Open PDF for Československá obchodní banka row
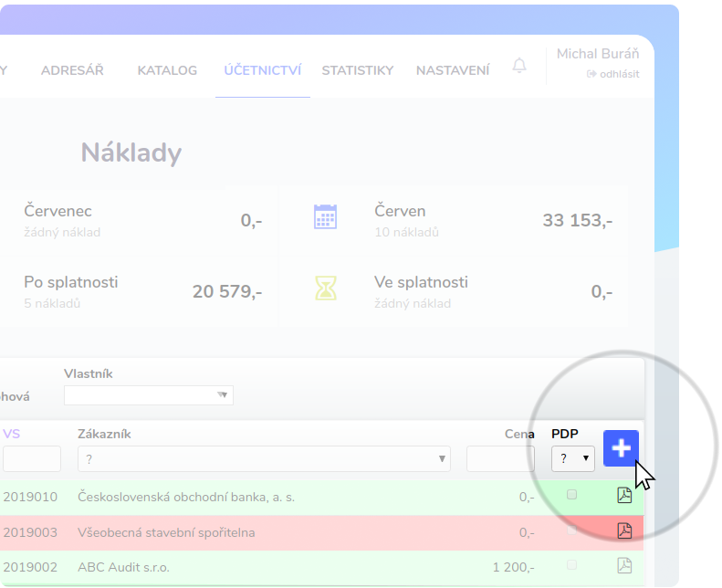 coord(624,496)
